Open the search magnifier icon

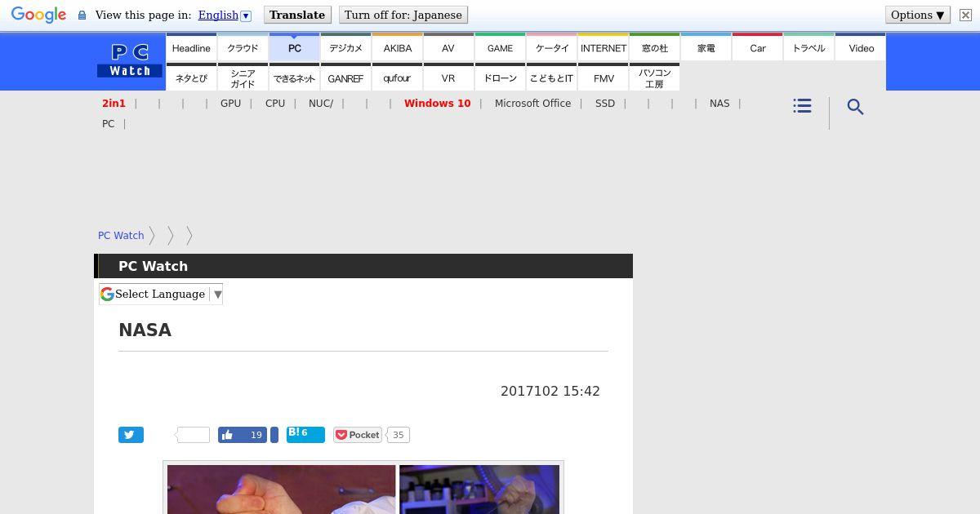[x=855, y=107]
